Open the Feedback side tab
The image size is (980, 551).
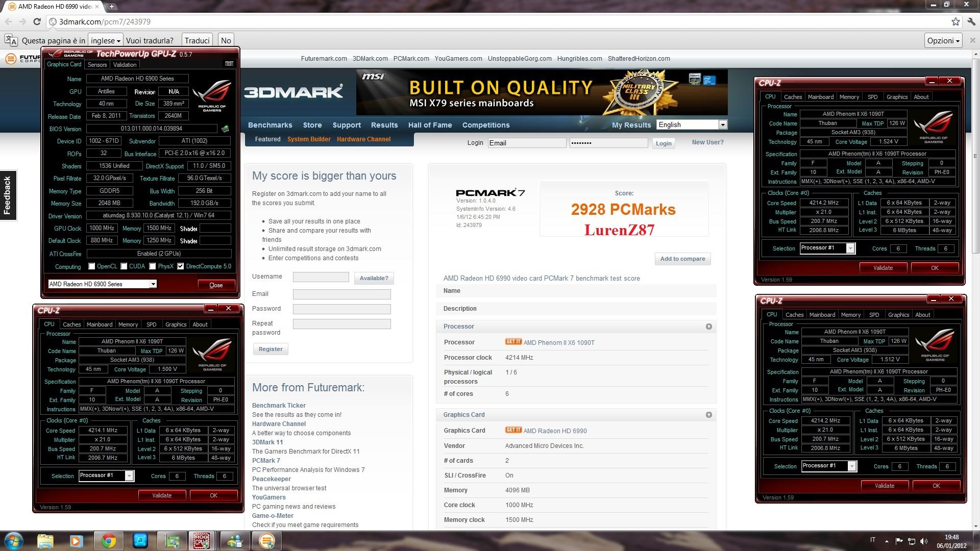pyautogui.click(x=8, y=195)
